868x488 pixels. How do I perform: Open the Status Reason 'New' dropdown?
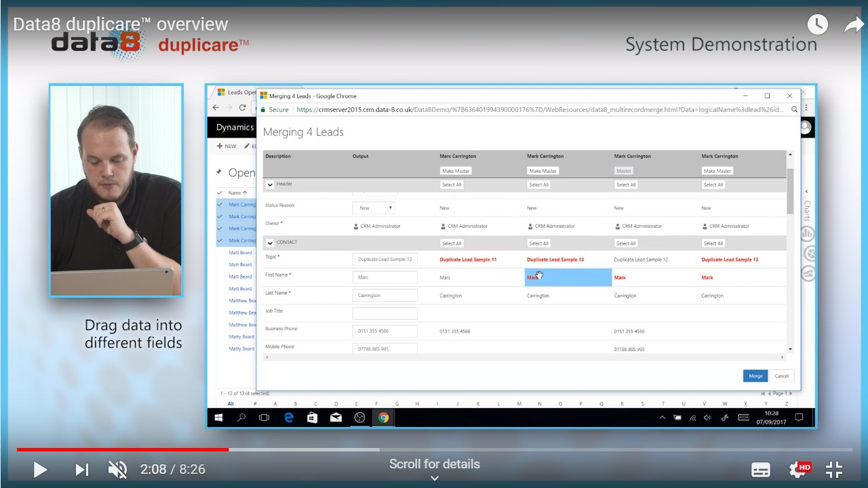point(374,208)
